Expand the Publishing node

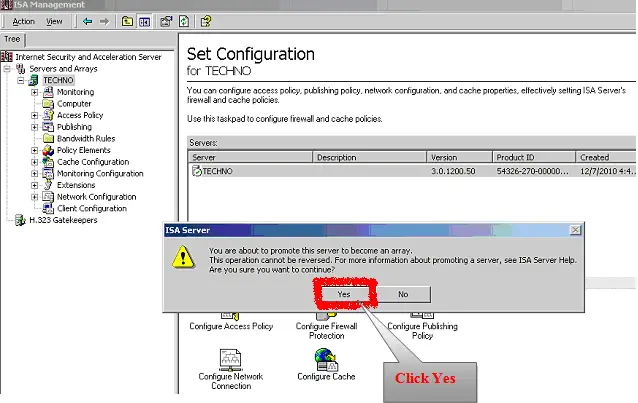pos(35,127)
